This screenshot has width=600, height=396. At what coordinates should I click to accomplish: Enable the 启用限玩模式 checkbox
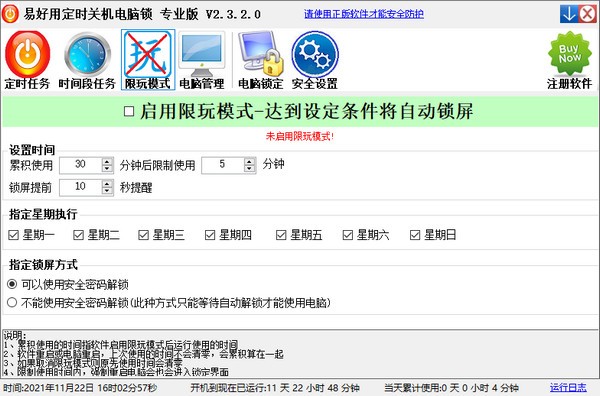click(x=129, y=112)
